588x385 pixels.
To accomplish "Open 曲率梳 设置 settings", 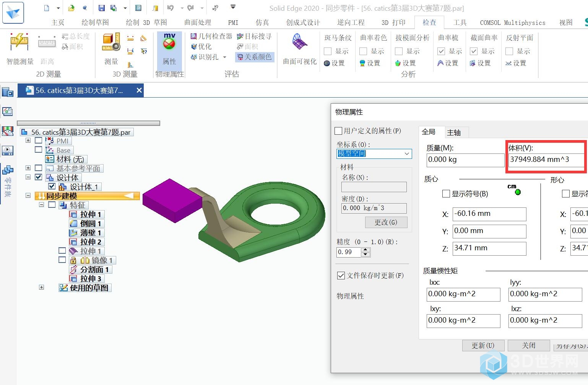I will click(448, 63).
